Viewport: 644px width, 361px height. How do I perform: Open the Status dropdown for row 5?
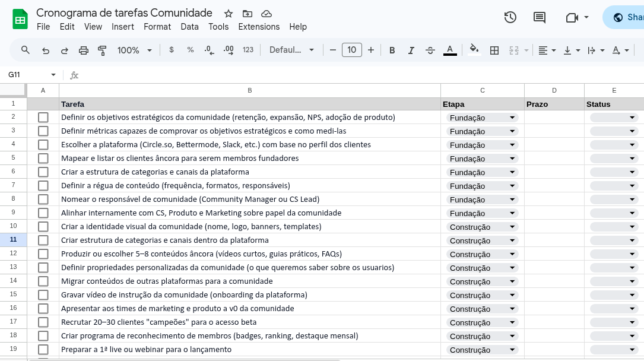point(631,158)
